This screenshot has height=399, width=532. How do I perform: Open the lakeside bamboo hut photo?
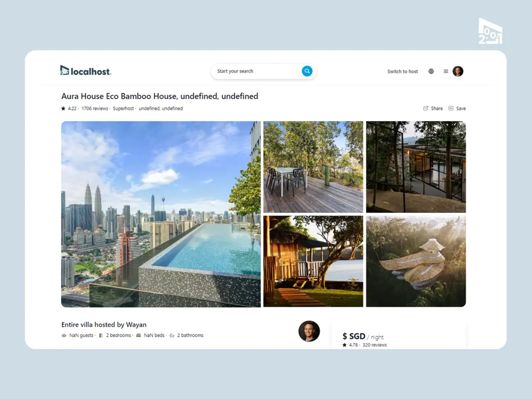(313, 261)
